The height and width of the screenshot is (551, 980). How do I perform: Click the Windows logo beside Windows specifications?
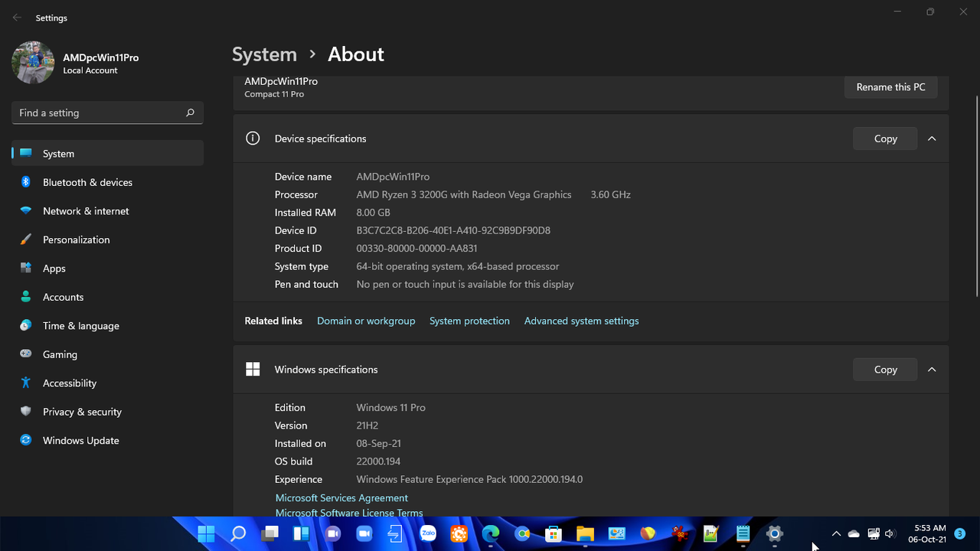click(253, 370)
